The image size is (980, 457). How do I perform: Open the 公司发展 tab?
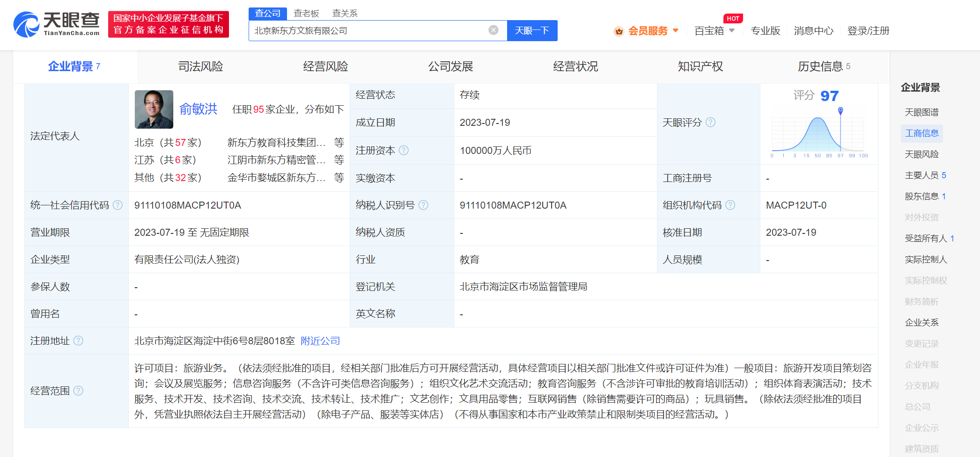point(450,66)
